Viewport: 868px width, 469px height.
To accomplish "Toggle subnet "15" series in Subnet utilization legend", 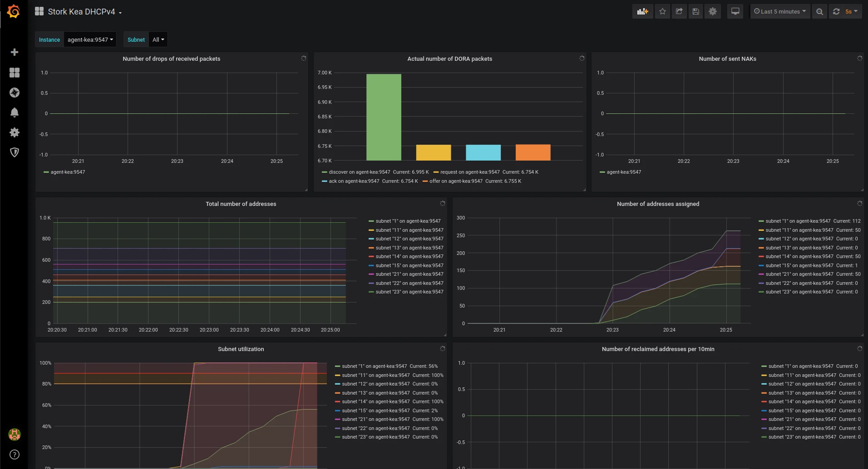I will (376, 411).
